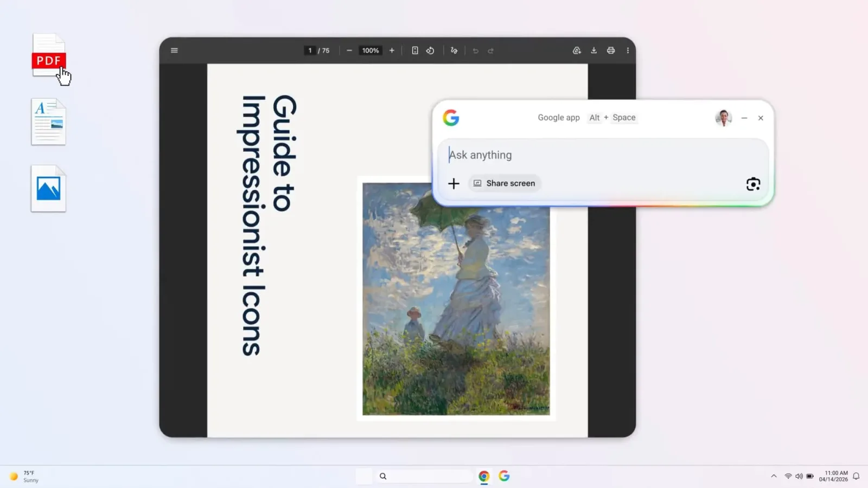868x488 pixels.
Task: Open the three-dot more options menu
Action: pyautogui.click(x=628, y=50)
